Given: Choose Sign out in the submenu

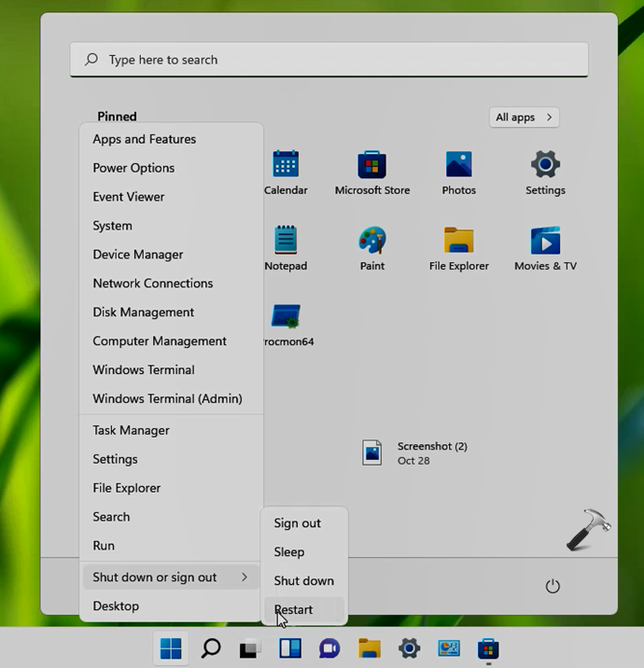Looking at the screenshot, I should pyautogui.click(x=298, y=523).
